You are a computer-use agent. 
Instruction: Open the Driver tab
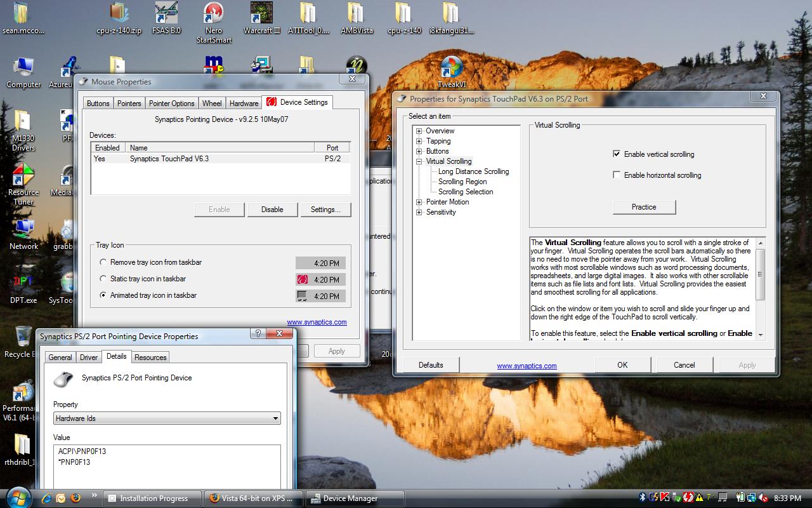point(89,358)
